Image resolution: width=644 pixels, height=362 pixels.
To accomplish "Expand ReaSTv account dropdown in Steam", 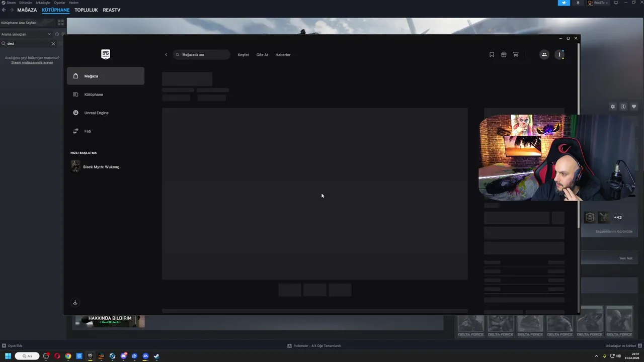I will [598, 3].
